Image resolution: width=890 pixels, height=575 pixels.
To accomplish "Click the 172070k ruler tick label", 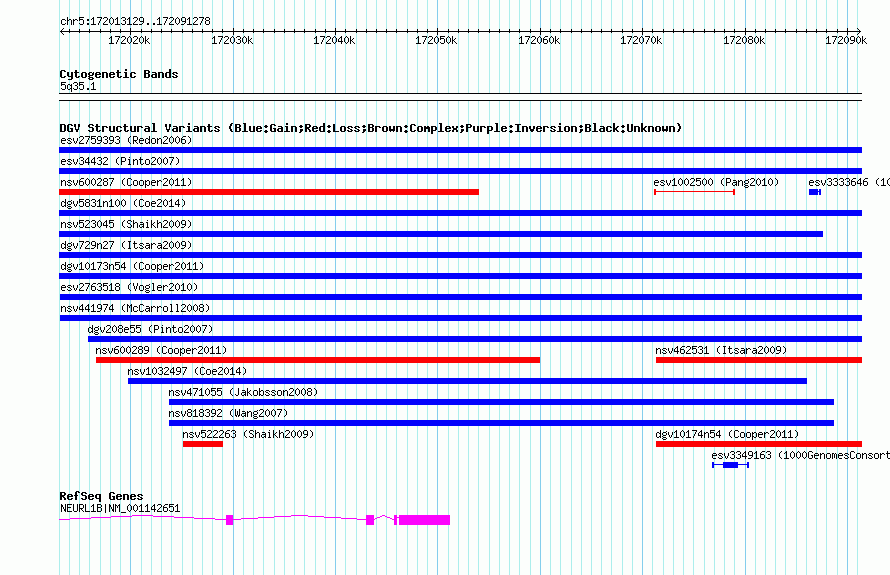I will tap(641, 40).
